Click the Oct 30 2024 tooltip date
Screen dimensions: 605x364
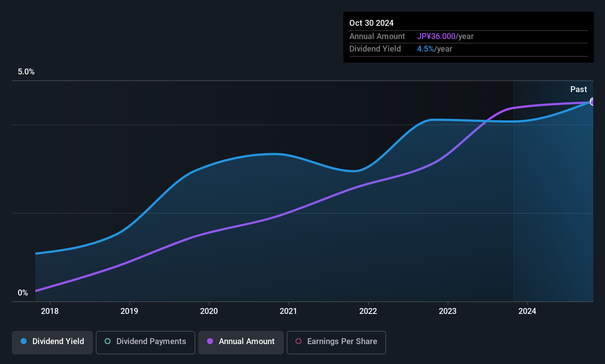[x=371, y=23]
